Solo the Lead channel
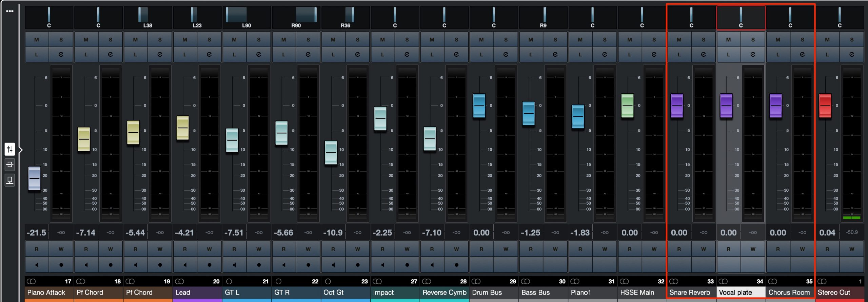Screen dimensions: 868x302 pos(209,40)
